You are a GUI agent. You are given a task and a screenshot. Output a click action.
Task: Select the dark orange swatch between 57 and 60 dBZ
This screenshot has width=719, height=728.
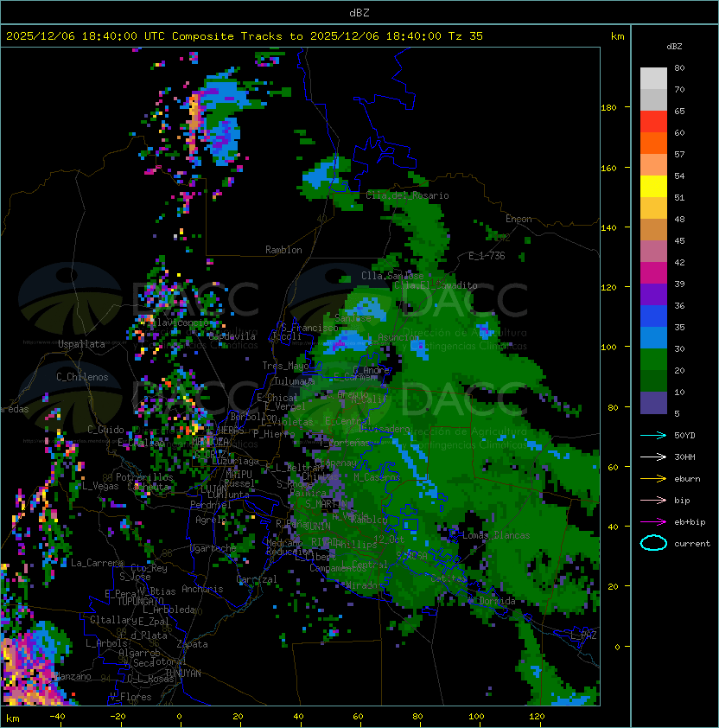pyautogui.click(x=653, y=143)
